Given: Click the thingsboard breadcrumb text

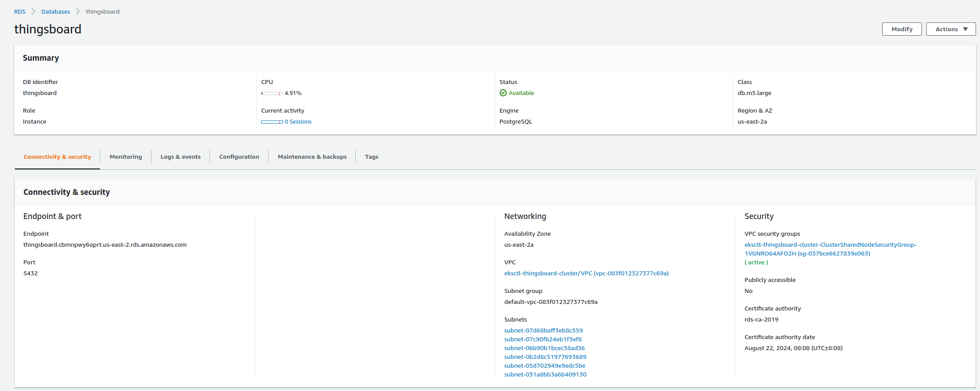Looking at the screenshot, I should tap(103, 11).
